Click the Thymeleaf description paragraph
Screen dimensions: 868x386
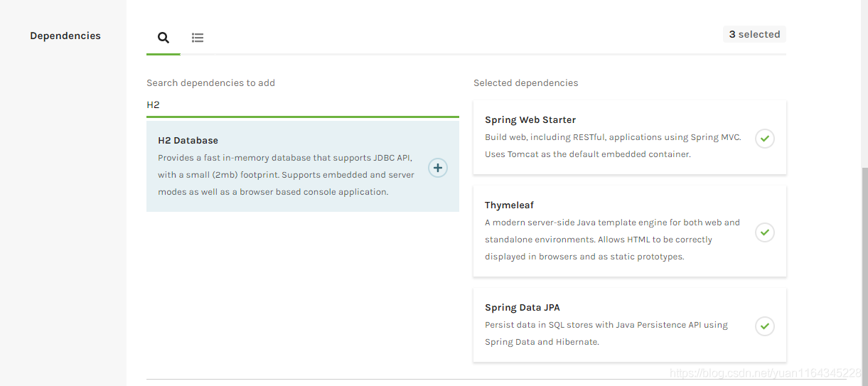pyautogui.click(x=612, y=240)
